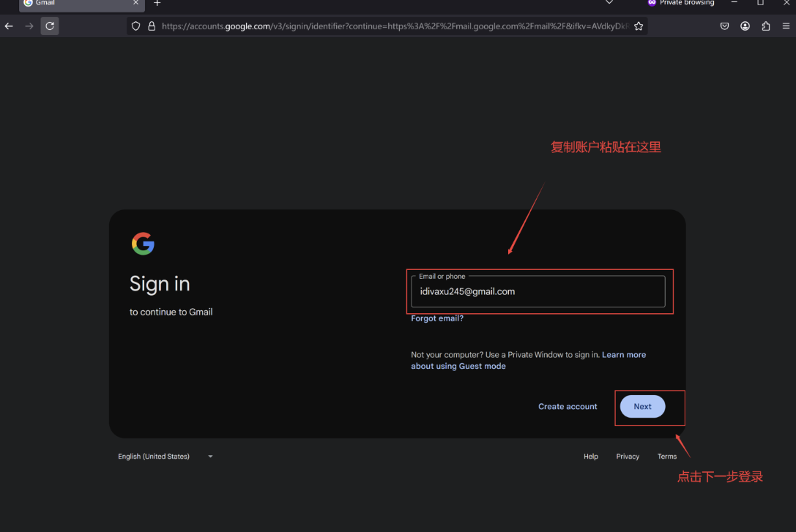The width and height of the screenshot is (796, 532).
Task: Reload the page with the refresh button
Action: [50, 26]
